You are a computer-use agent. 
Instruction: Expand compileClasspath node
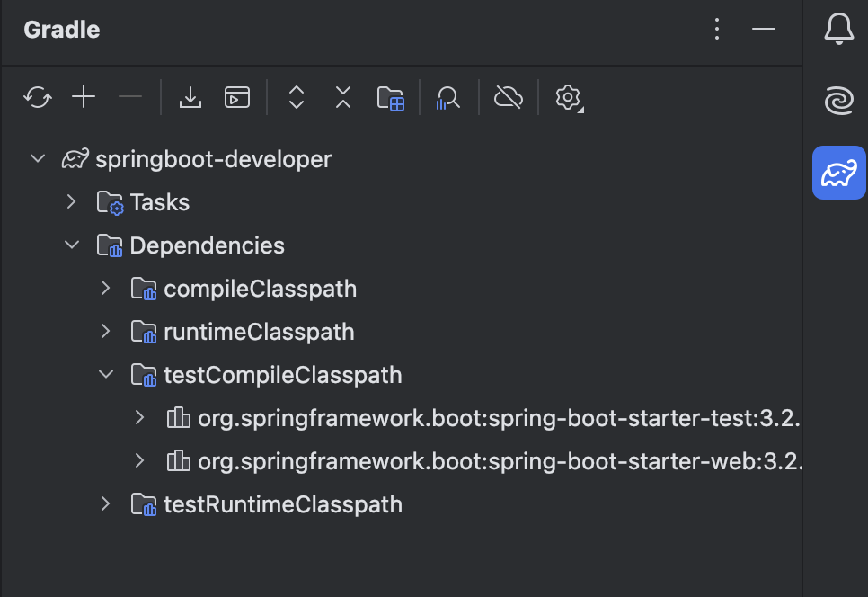[106, 288]
